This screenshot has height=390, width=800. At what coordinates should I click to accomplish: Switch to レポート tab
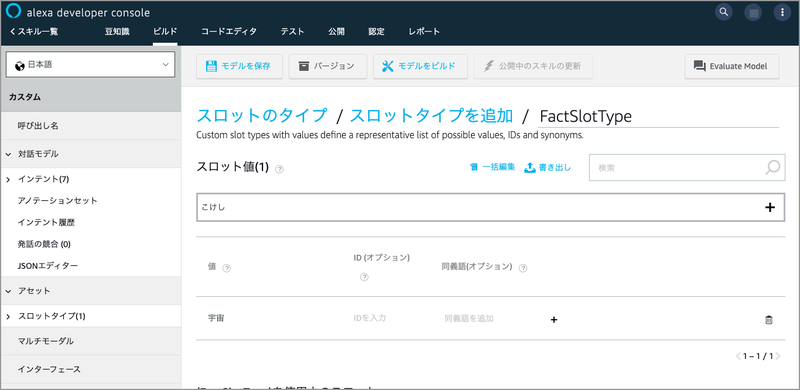pos(424,32)
